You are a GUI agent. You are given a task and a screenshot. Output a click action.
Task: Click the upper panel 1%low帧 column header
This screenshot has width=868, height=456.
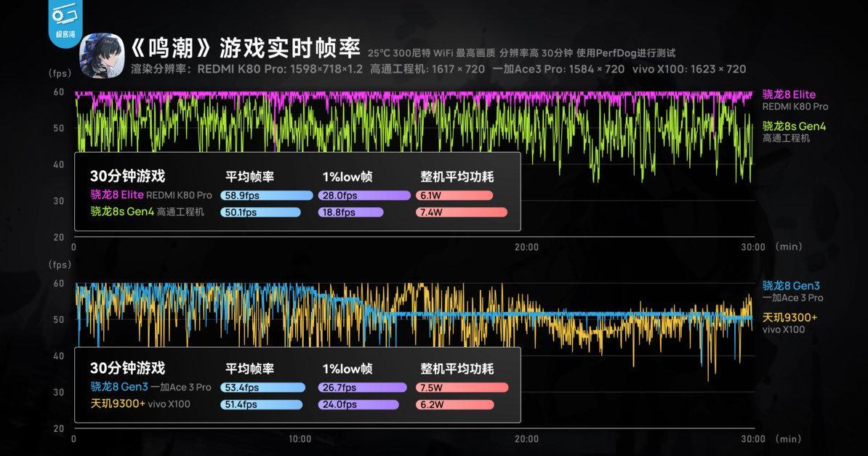tap(347, 177)
